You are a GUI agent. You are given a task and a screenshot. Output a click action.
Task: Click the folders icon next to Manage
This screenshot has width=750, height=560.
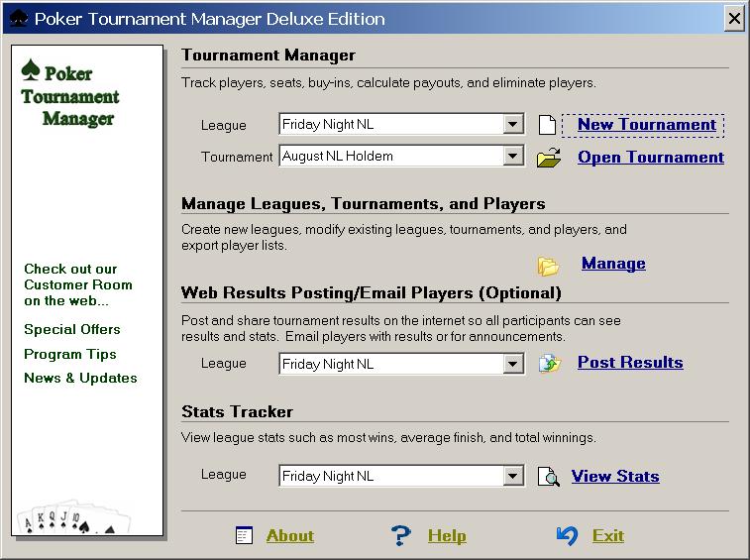(548, 266)
